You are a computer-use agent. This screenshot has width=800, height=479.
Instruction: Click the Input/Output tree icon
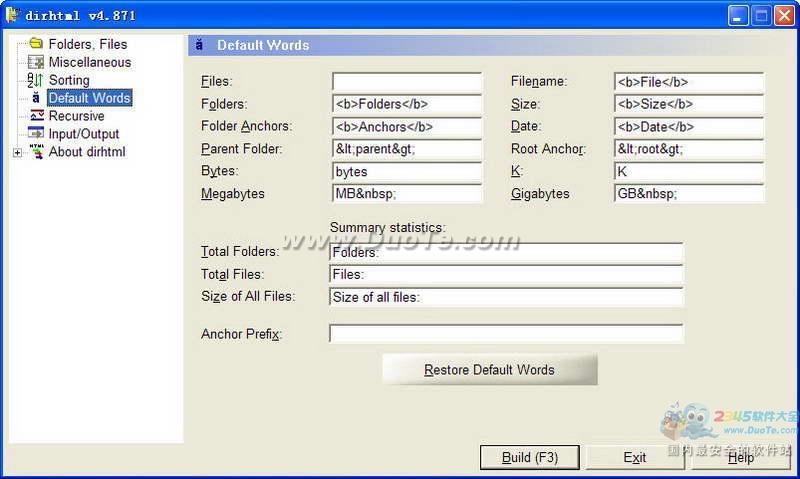pos(36,134)
